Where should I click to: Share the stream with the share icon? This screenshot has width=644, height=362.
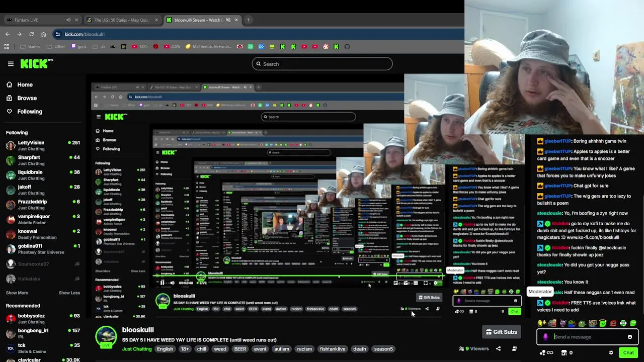(498, 348)
